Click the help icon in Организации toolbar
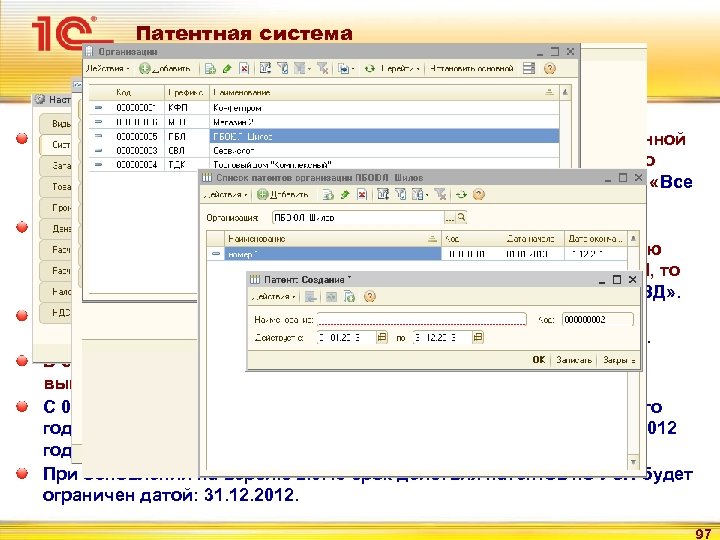Image resolution: width=720 pixels, height=540 pixels. tap(550, 69)
